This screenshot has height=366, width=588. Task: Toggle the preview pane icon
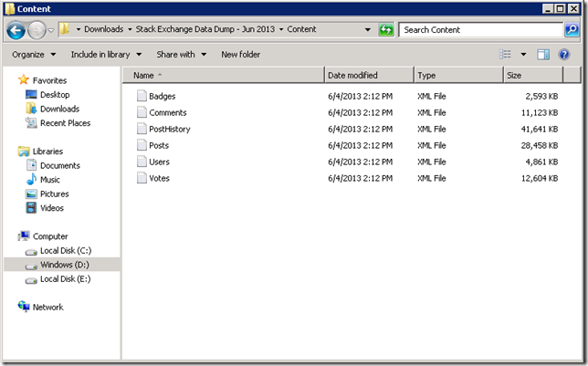pos(544,55)
